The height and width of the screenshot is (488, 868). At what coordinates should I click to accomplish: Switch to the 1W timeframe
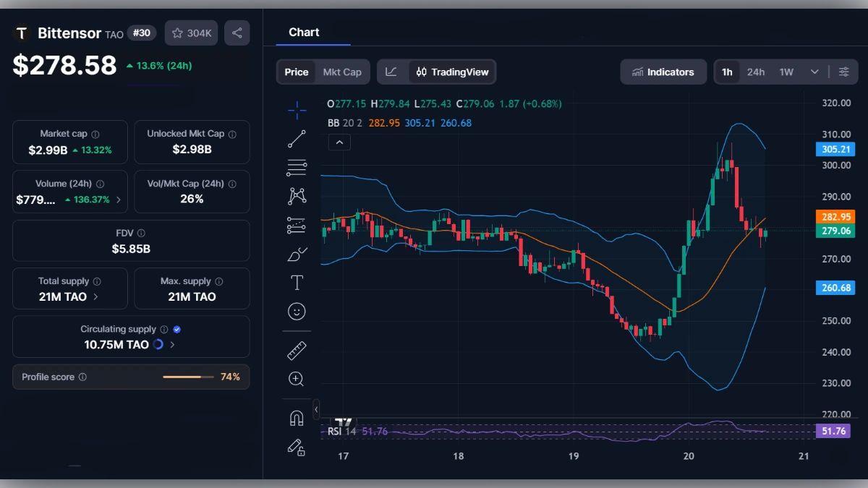coord(786,72)
